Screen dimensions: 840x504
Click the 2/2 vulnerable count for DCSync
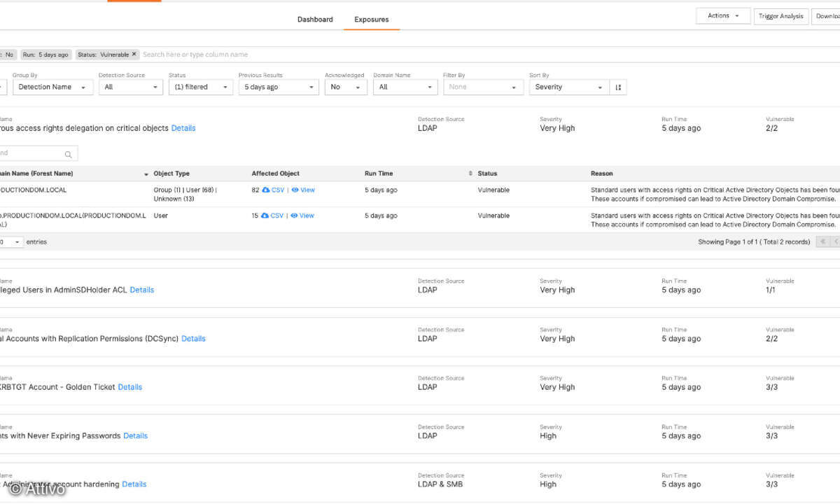point(771,338)
